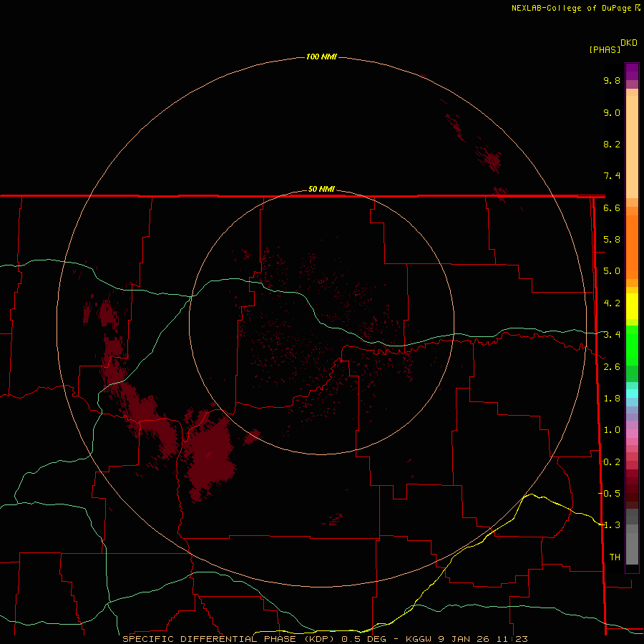Click the DKD legend title
644x644 pixels.
point(629,43)
